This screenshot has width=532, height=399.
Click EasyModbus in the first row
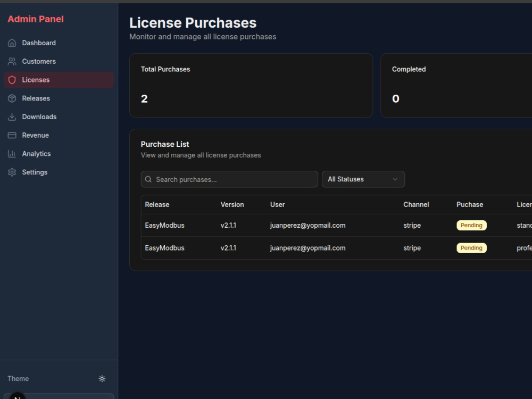[164, 225]
